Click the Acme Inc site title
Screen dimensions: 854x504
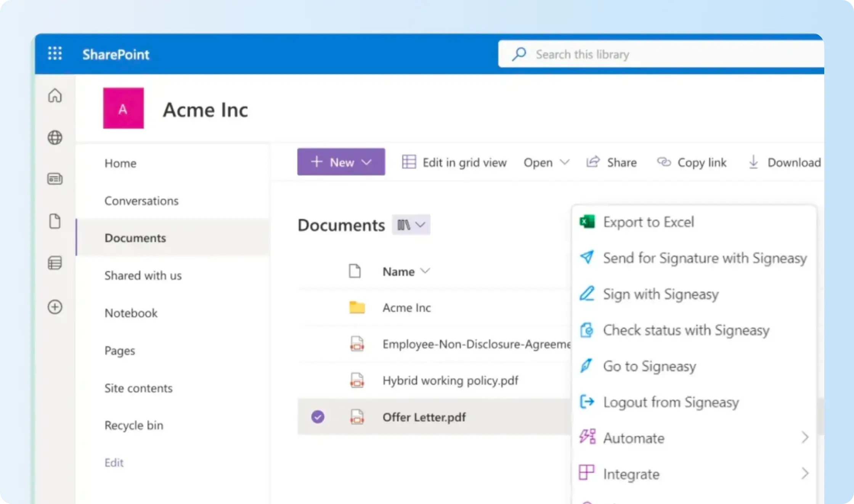[x=205, y=110]
